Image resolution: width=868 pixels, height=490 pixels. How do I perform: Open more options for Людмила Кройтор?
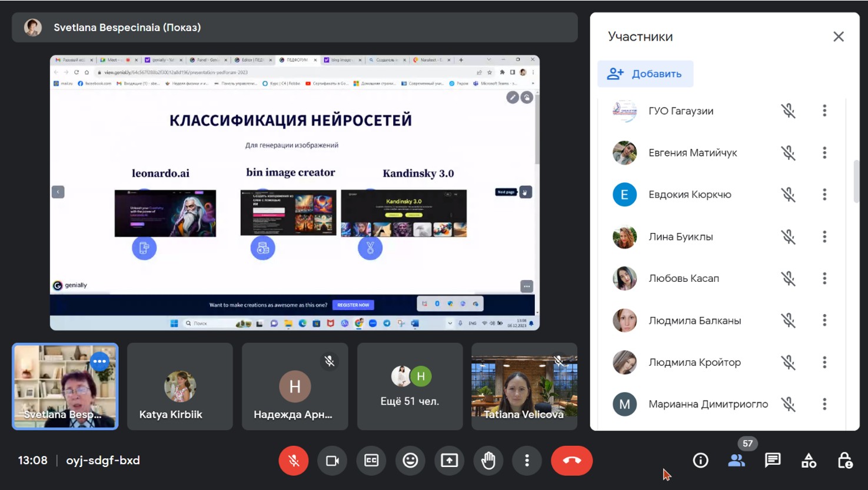click(824, 362)
